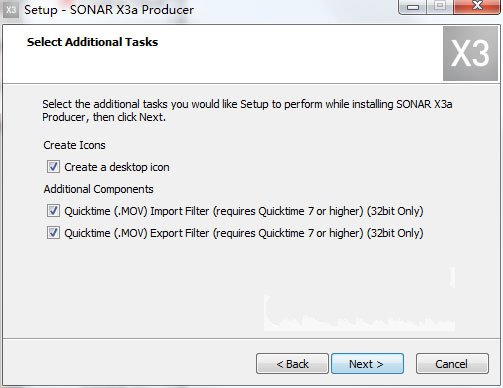Click the 'Select Additional Tasks' heading
The height and width of the screenshot is (388, 503).
click(x=92, y=42)
